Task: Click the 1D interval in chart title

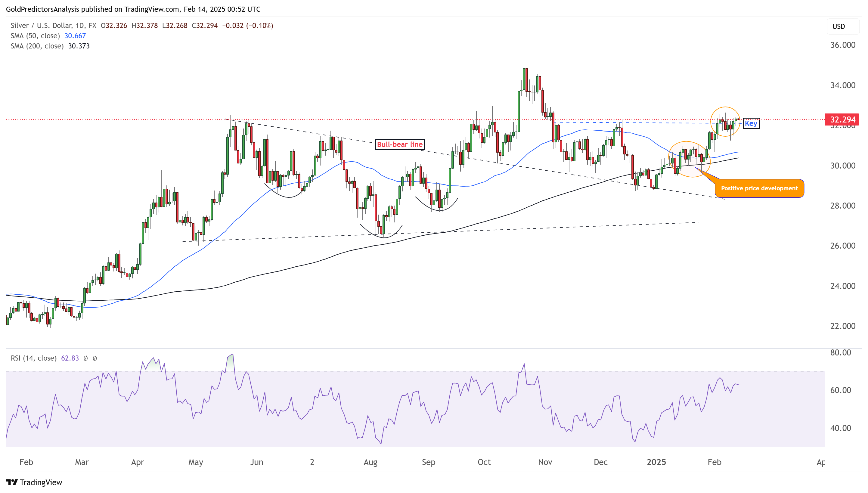Action: pos(79,26)
